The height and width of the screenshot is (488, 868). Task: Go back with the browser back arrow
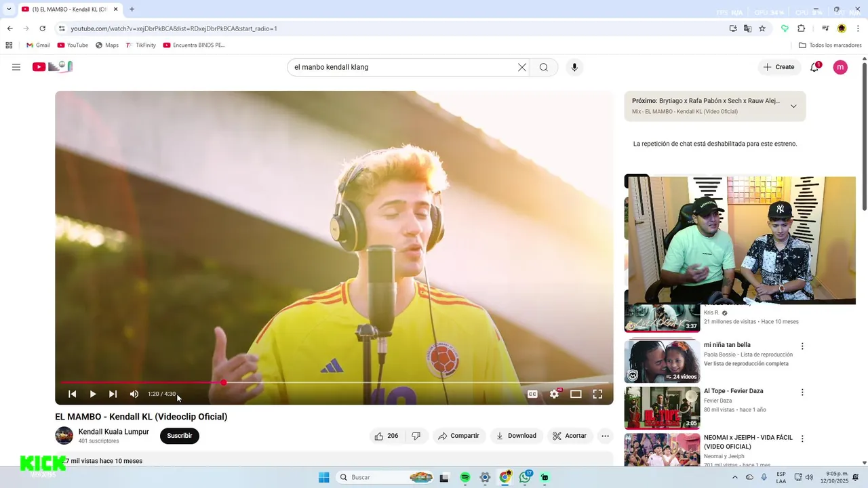coord(9,28)
